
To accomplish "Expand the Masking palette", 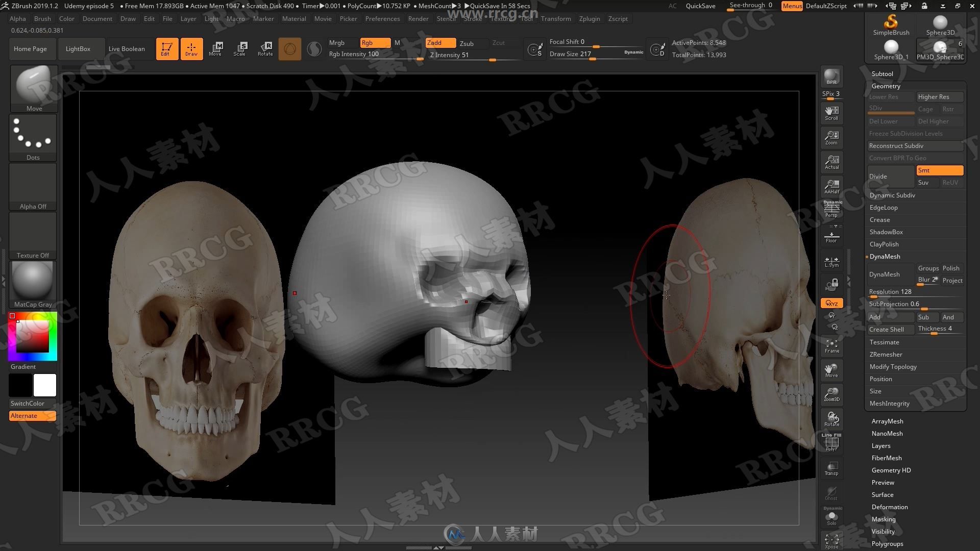I will [884, 519].
